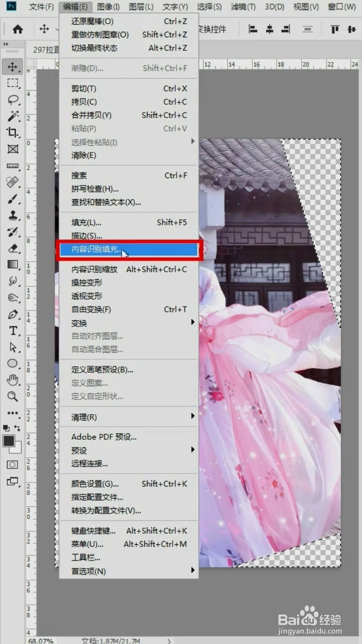Select the Lasso tool
The height and width of the screenshot is (644, 362).
point(13,100)
